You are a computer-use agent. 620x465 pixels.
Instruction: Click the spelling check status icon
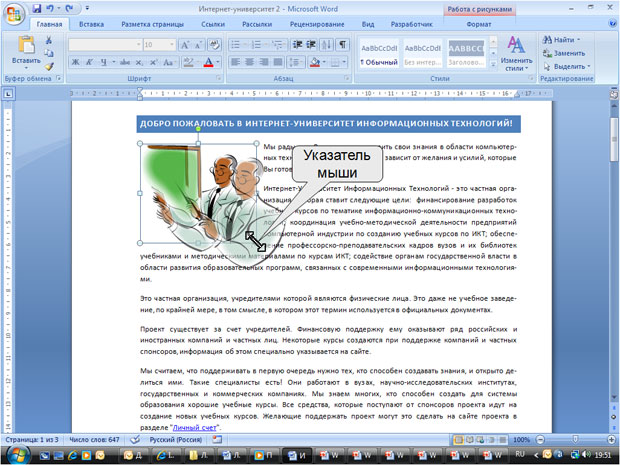[x=135, y=439]
